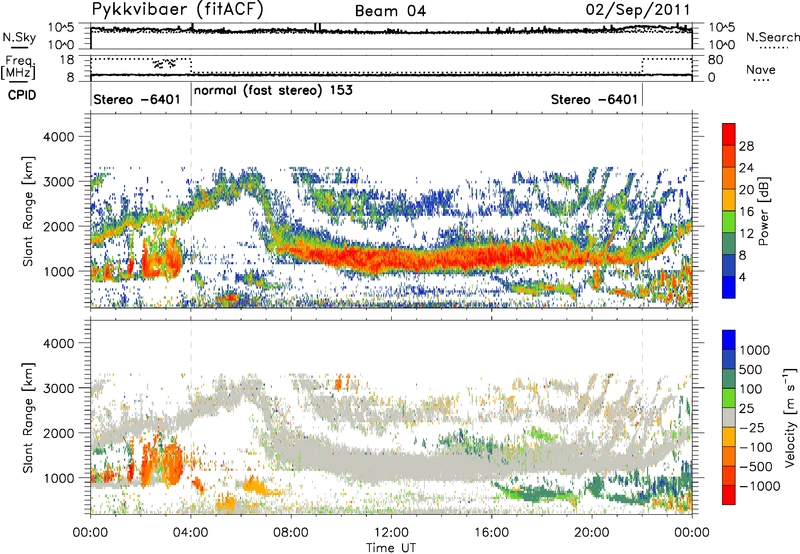Click the '04:00' time axis tick label

(190, 533)
